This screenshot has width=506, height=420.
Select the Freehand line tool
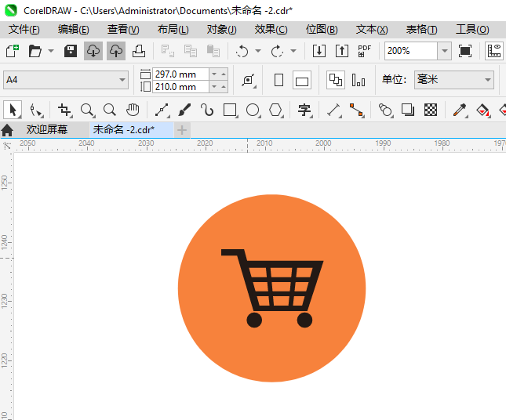[x=162, y=110]
